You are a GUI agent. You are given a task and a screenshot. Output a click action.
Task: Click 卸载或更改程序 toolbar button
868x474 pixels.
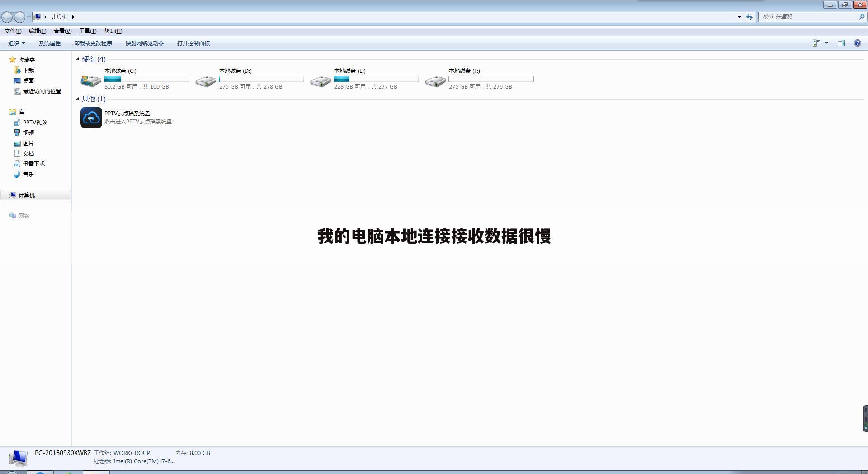click(x=93, y=43)
